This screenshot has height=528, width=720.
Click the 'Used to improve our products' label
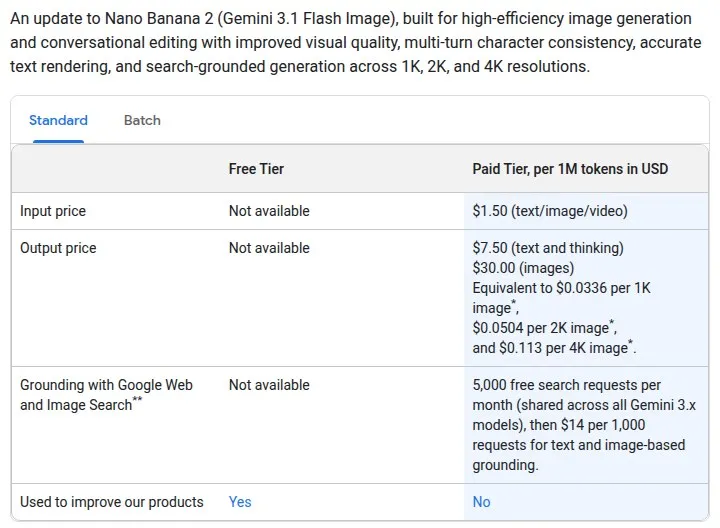click(112, 502)
